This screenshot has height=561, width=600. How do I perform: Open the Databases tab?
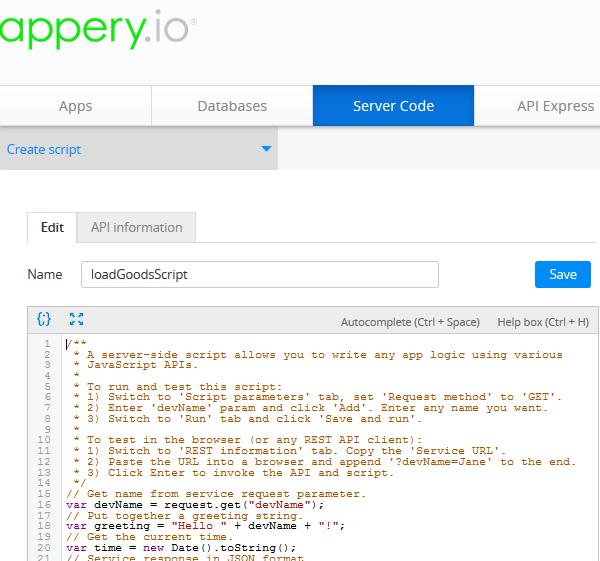(232, 106)
